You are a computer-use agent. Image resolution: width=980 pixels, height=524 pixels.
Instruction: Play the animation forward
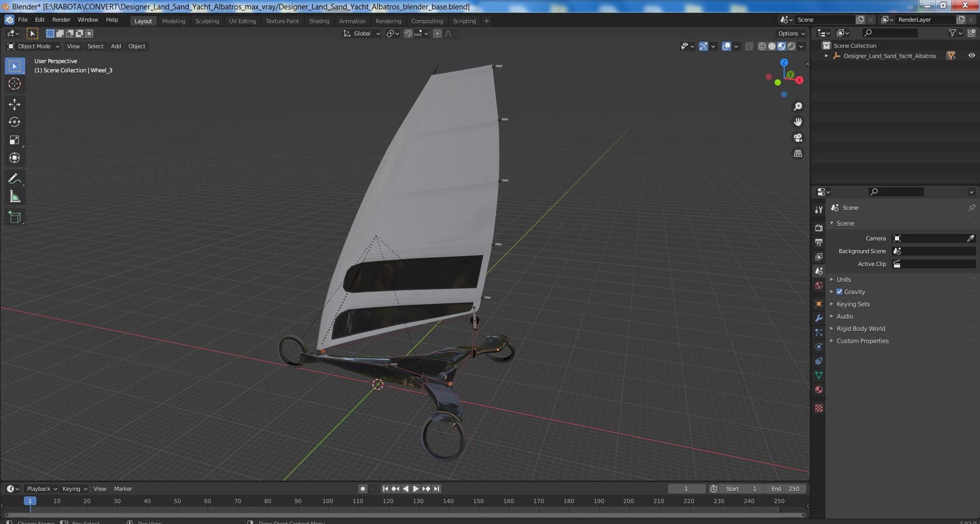416,489
